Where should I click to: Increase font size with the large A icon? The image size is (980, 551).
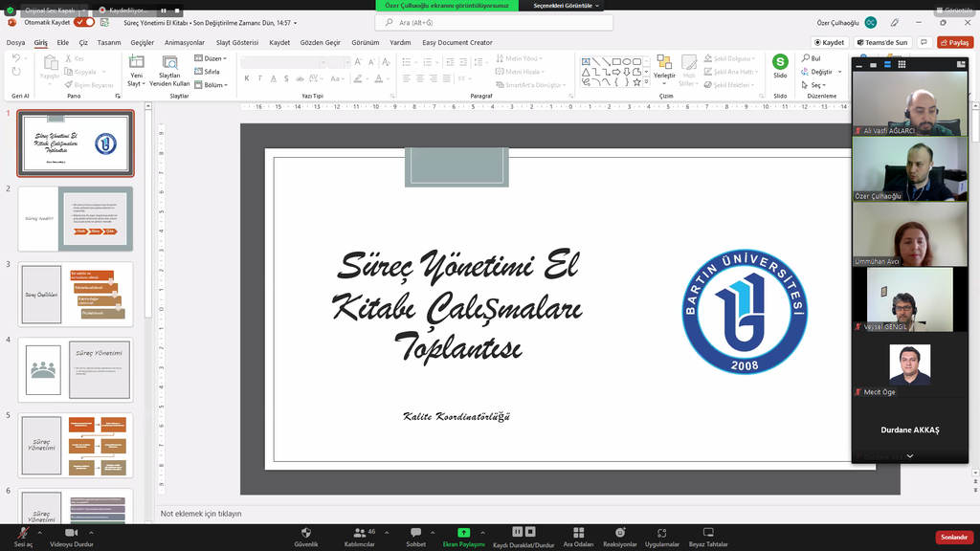358,62
